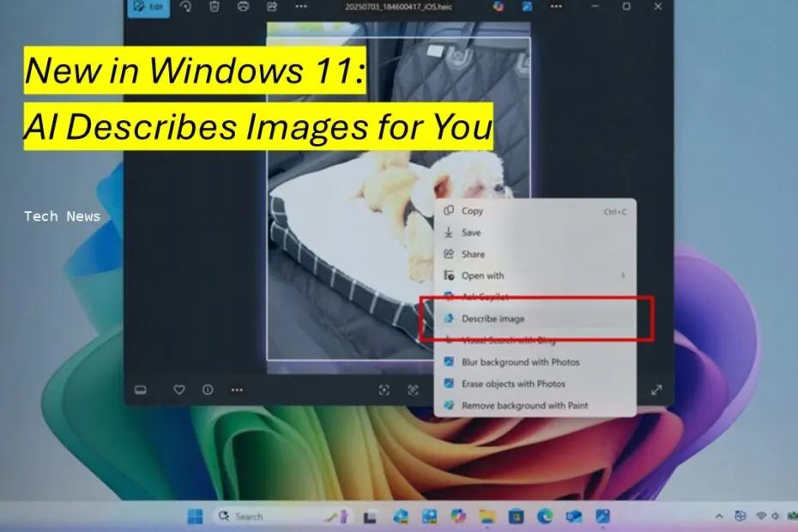The width and height of the screenshot is (798, 532).
Task: Select Remove background with Paint
Action: [x=535, y=405]
